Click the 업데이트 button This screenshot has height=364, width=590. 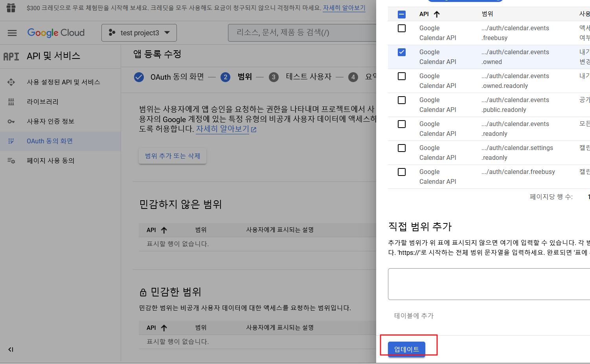(x=406, y=349)
